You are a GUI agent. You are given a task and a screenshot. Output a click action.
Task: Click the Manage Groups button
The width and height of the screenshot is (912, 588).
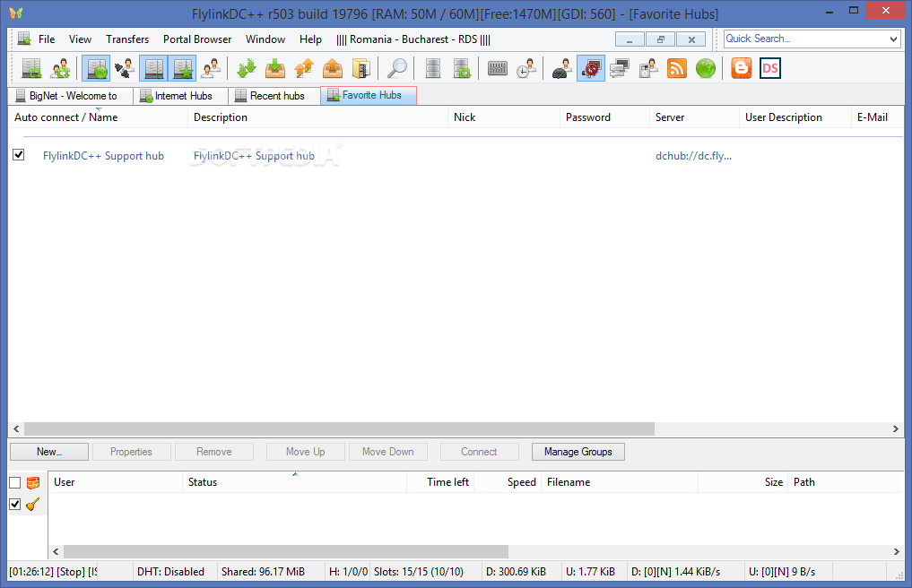(578, 452)
